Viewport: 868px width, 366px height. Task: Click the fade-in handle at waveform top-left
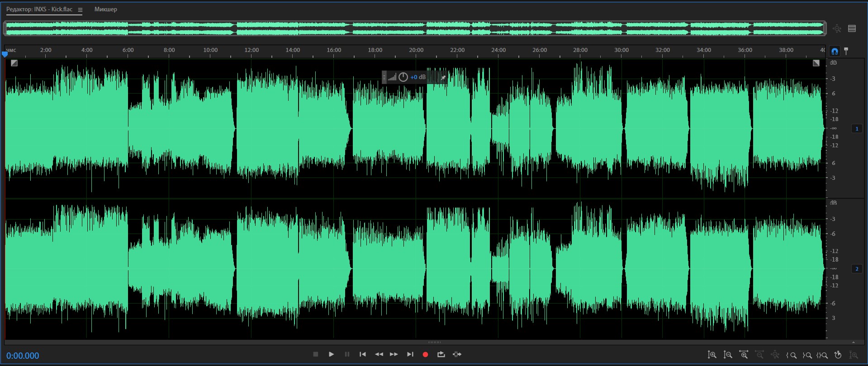[14, 63]
